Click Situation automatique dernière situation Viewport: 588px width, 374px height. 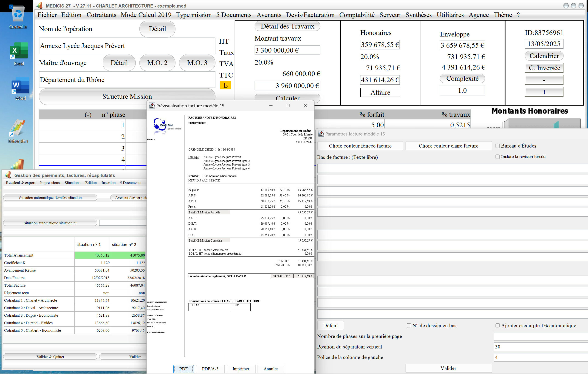click(50, 198)
